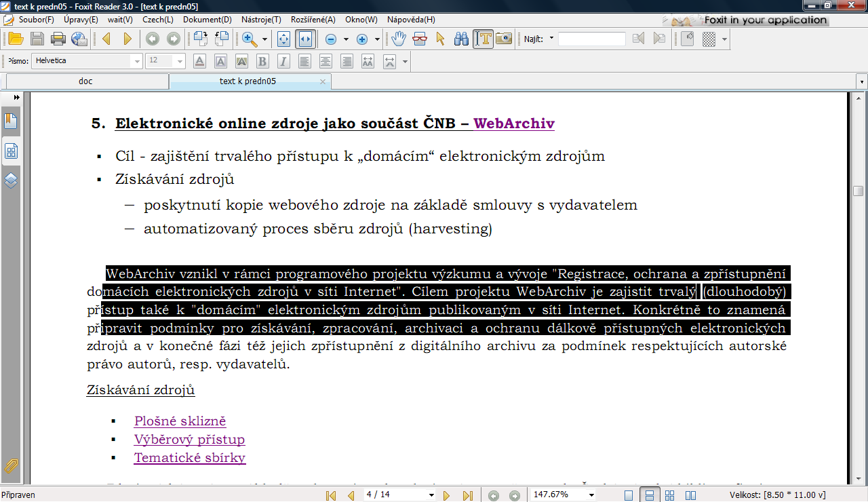Open the Dokument menu
The width and height of the screenshot is (868, 502).
point(207,20)
